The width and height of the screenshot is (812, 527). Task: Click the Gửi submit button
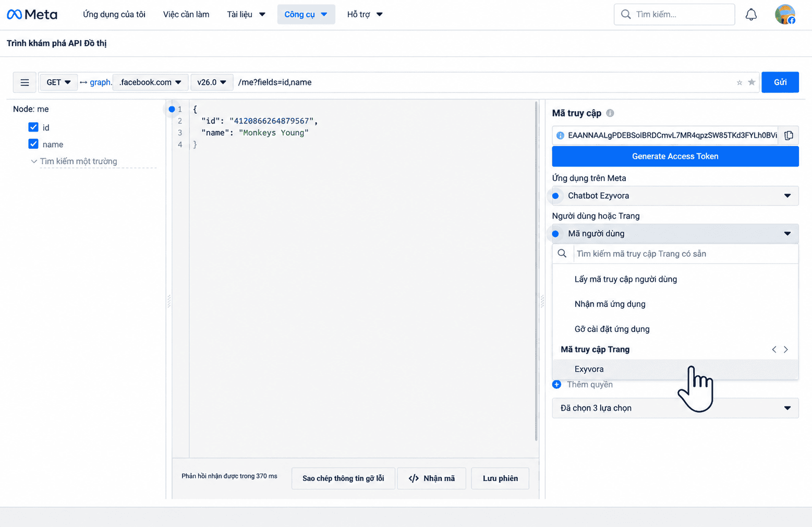[780, 82]
